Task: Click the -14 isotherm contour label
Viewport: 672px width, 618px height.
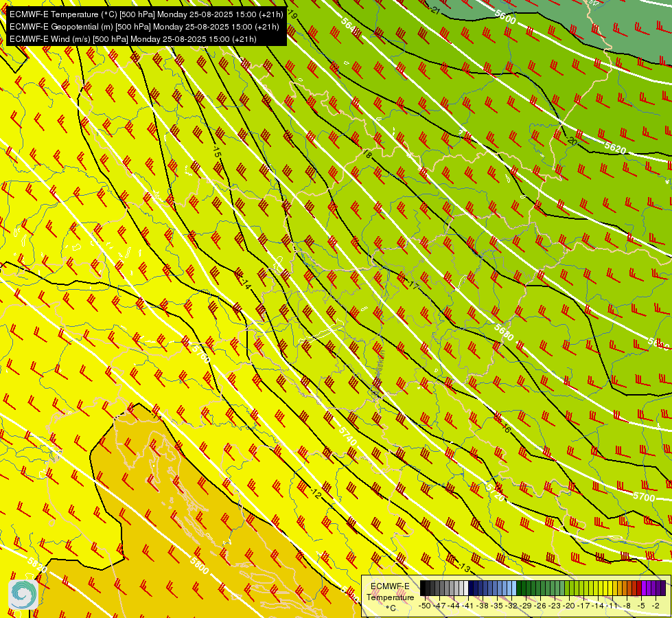Action: [244, 282]
